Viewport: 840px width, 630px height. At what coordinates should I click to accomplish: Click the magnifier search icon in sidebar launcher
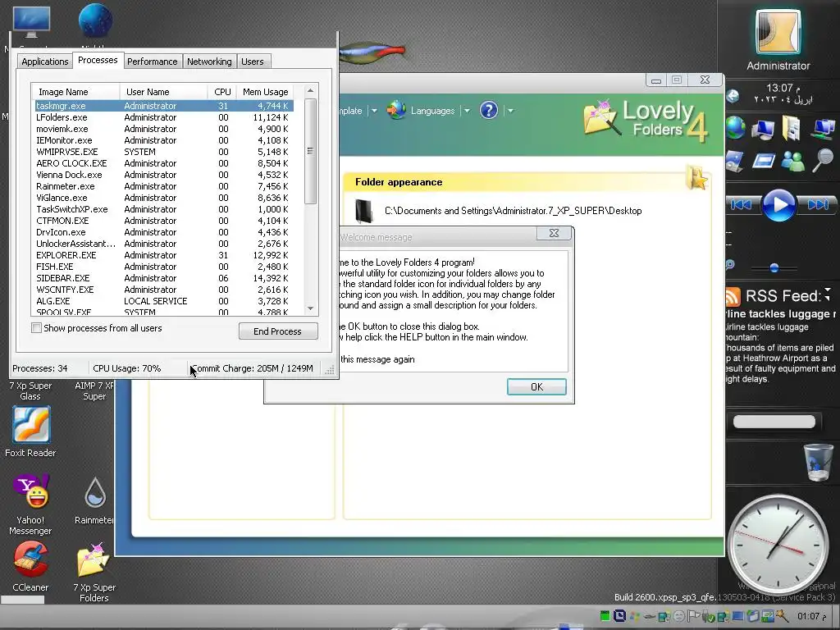[x=822, y=160]
